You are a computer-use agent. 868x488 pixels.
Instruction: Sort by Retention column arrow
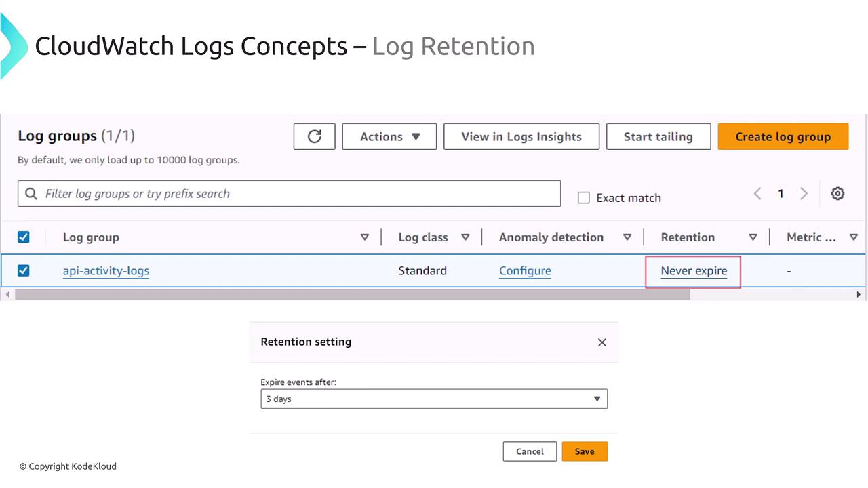coord(753,237)
